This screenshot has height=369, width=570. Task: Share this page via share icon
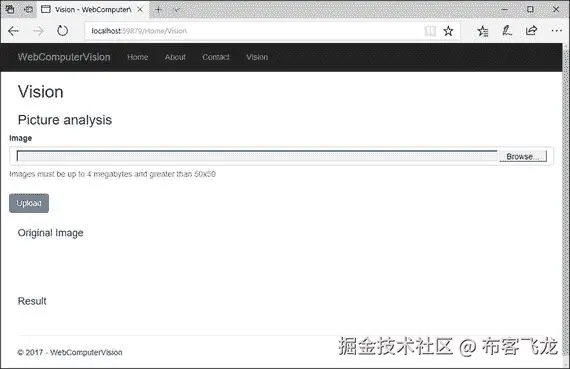click(531, 31)
